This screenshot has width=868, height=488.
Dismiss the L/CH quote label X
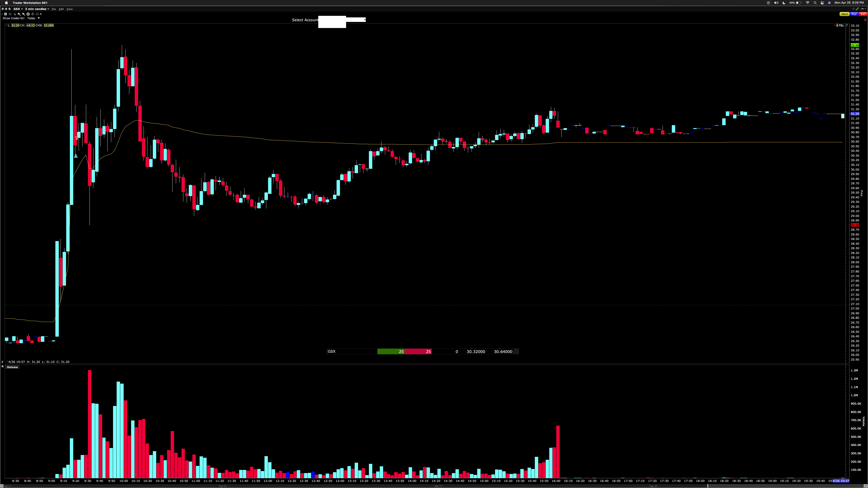(6, 26)
